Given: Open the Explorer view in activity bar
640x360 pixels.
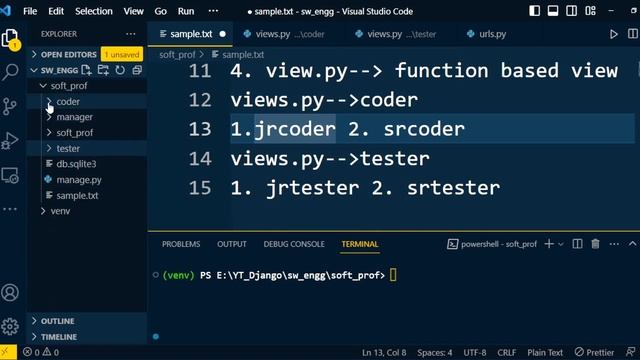Looking at the screenshot, I should (x=10, y=39).
